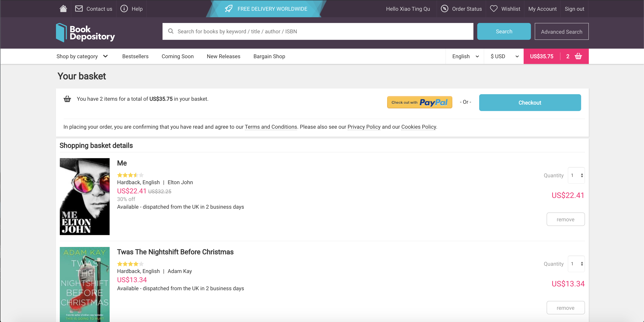Click the rocket free delivery icon
This screenshot has width=644, height=322.
click(228, 9)
